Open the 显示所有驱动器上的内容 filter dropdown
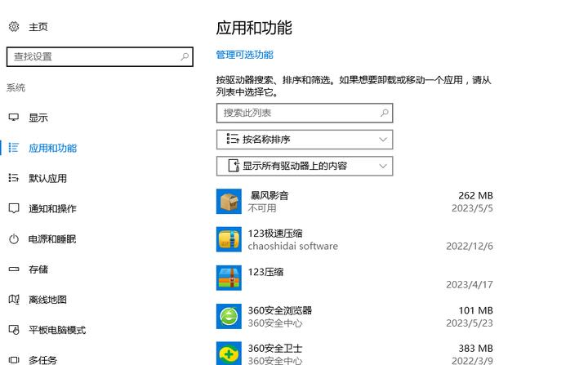588x365 pixels. (x=305, y=166)
